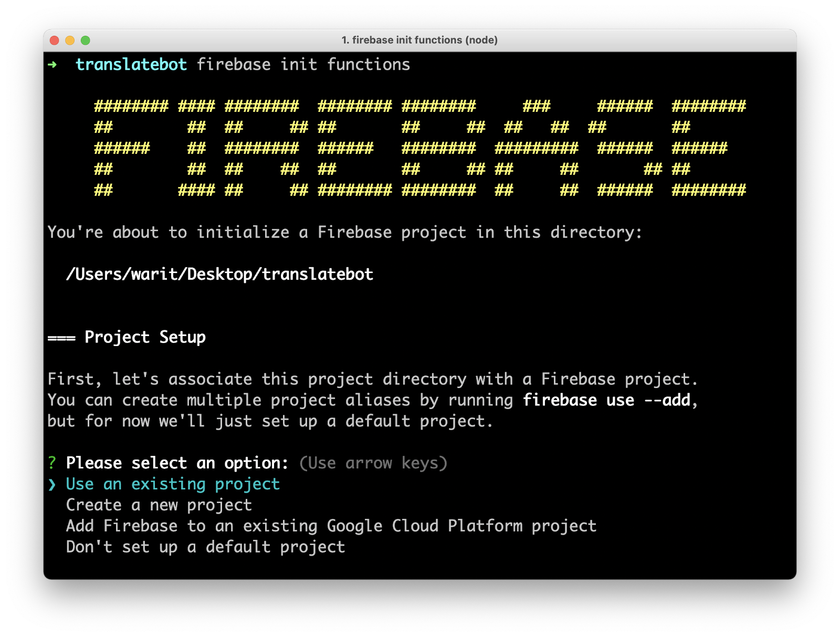
Task: Click the 'firebase init functions' command text
Action: pos(303,65)
